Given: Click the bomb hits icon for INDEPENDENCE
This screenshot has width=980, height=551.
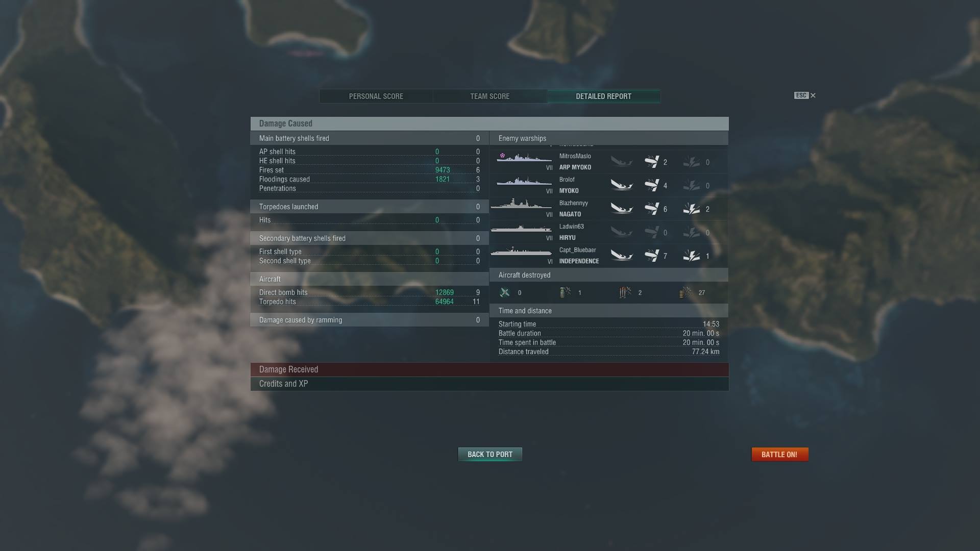Looking at the screenshot, I should (x=692, y=256).
